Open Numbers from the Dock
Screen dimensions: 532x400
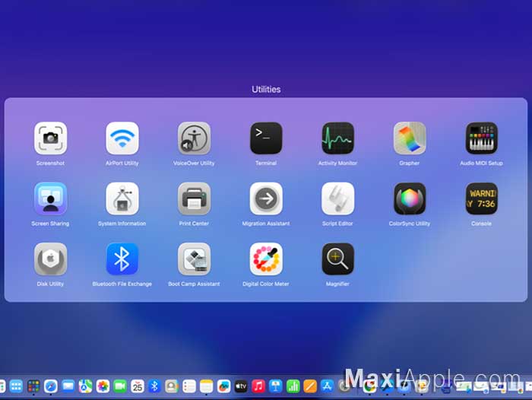[293, 386]
